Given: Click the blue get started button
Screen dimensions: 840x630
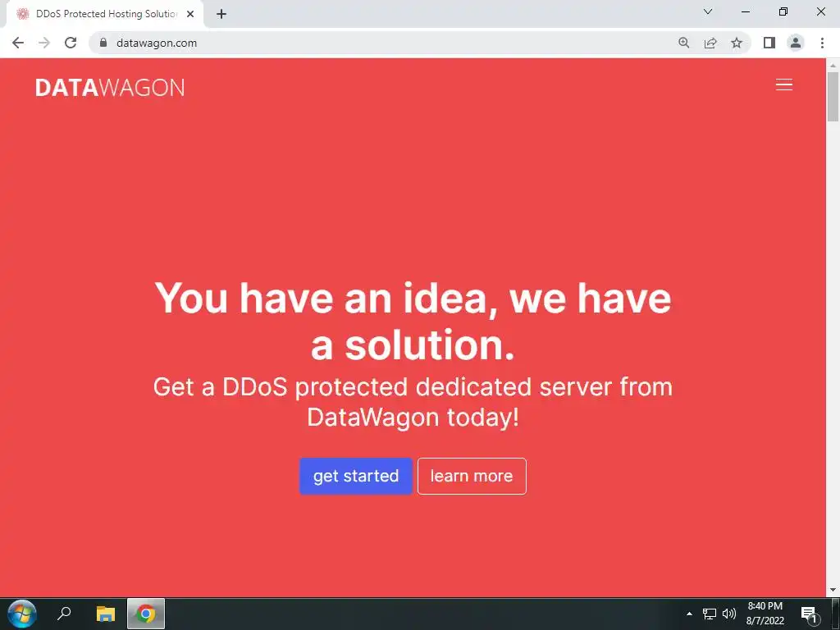Looking at the screenshot, I should point(356,477).
